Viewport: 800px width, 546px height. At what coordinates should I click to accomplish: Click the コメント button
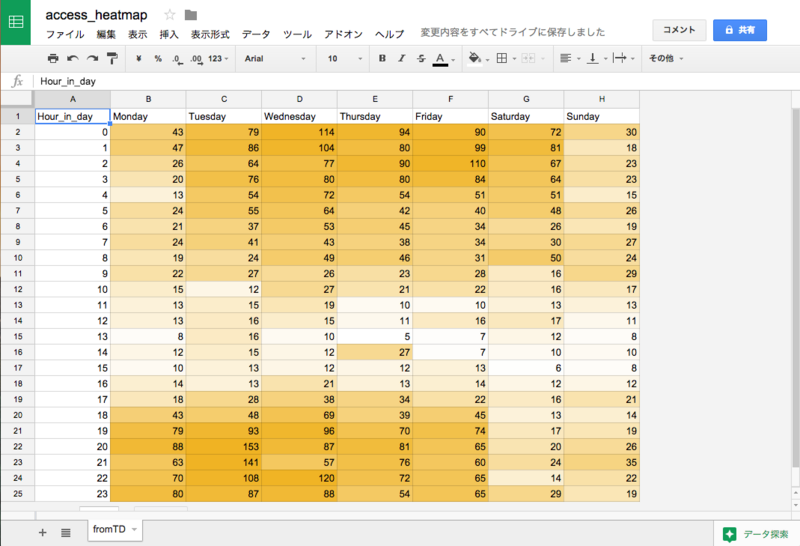point(679,30)
